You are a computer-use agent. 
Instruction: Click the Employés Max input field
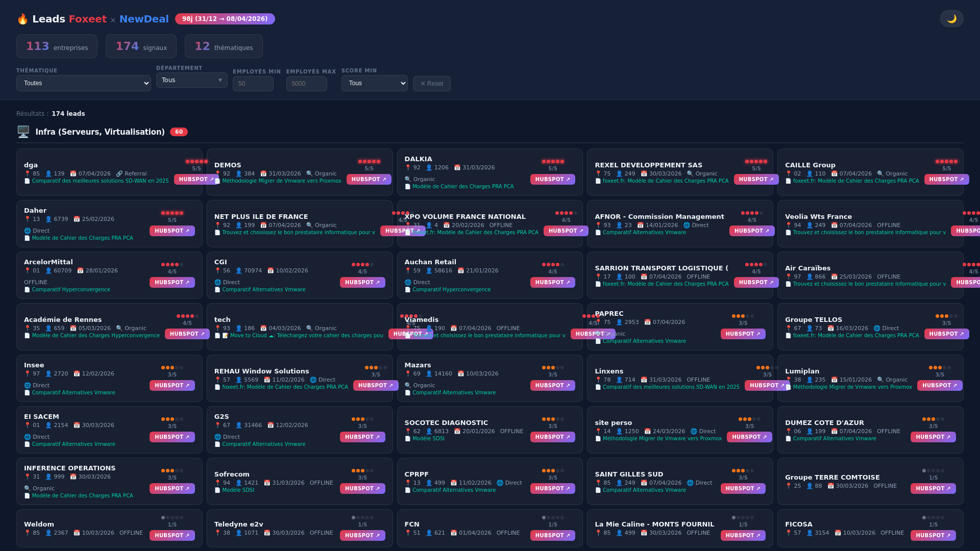point(307,84)
